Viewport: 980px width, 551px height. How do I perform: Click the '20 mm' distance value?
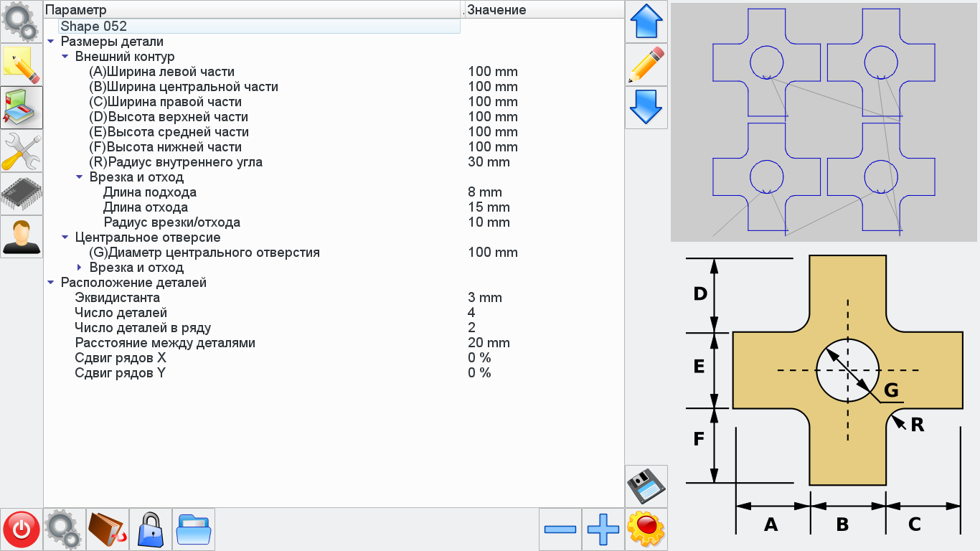point(489,343)
